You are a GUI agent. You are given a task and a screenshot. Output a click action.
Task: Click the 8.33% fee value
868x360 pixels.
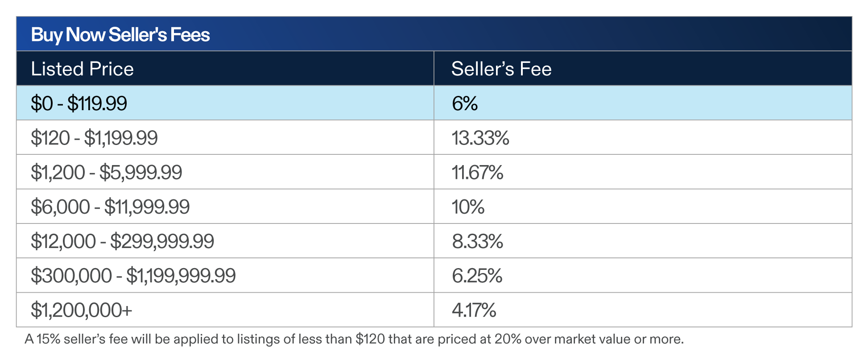point(477,241)
